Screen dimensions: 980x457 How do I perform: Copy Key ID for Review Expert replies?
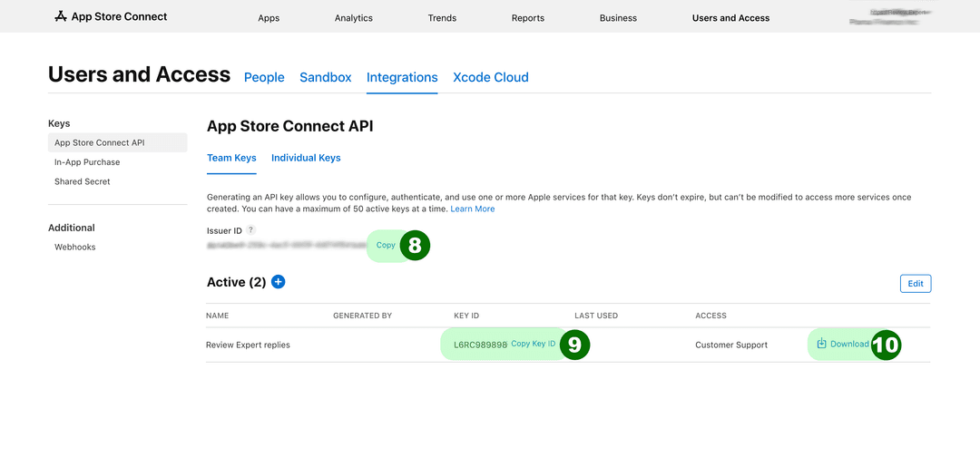[534, 344]
